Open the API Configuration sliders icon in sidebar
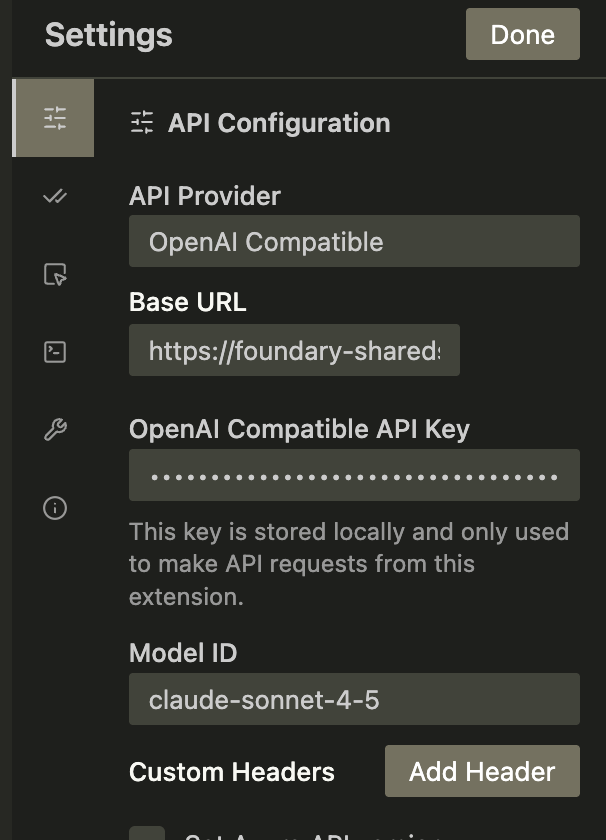Image resolution: width=606 pixels, height=840 pixels. (53, 117)
